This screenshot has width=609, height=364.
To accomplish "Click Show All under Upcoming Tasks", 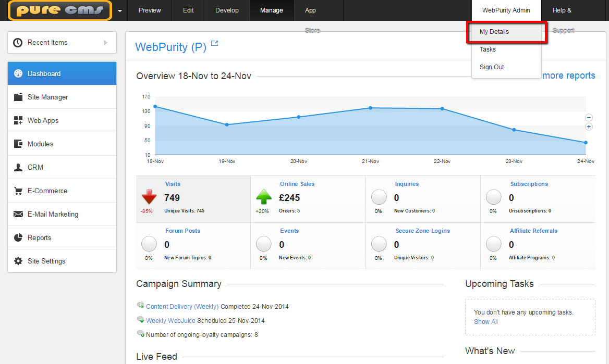I will [x=485, y=322].
